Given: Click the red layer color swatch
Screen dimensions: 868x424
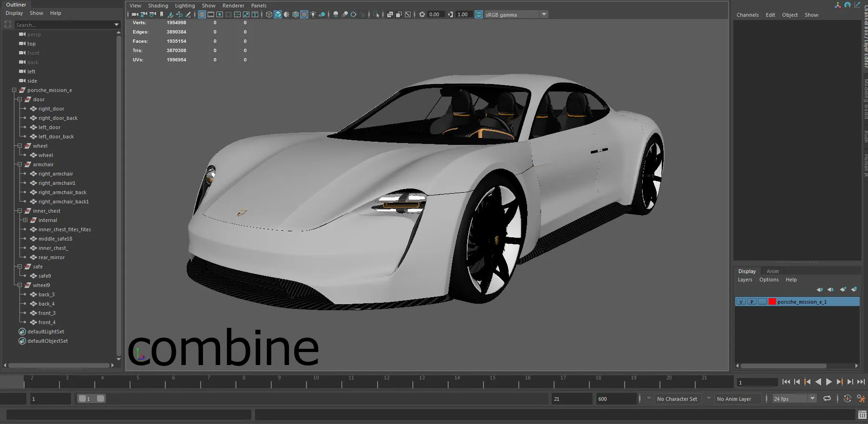Looking at the screenshot, I should 772,302.
